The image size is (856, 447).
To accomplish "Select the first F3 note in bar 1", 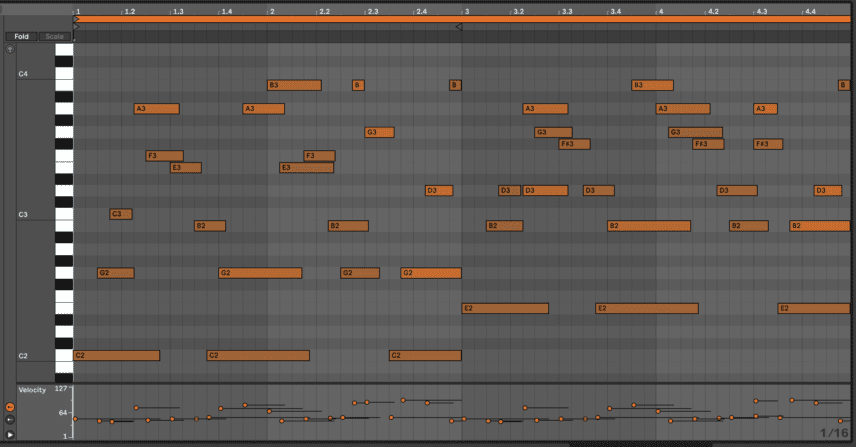I will pyautogui.click(x=165, y=156).
